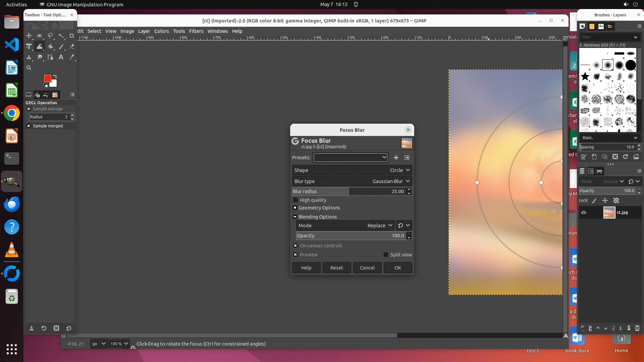Toggle the Split view checkbox
This screenshot has height=362, width=644.
pyautogui.click(x=386, y=255)
